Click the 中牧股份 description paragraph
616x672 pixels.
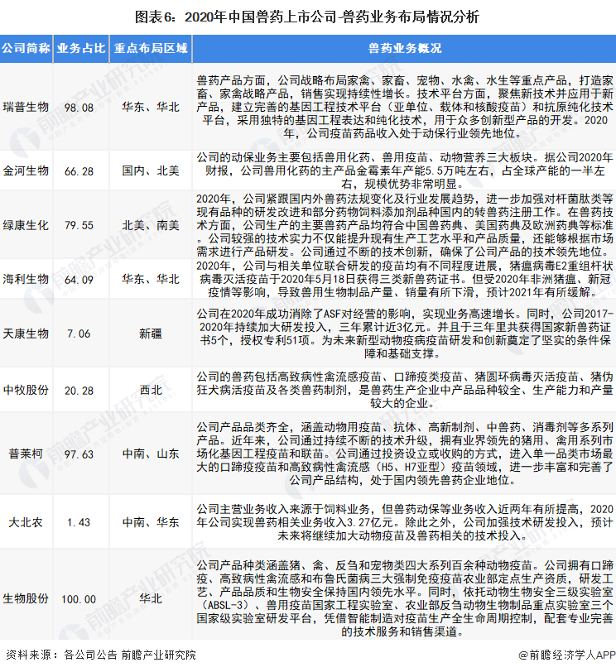coord(405,390)
